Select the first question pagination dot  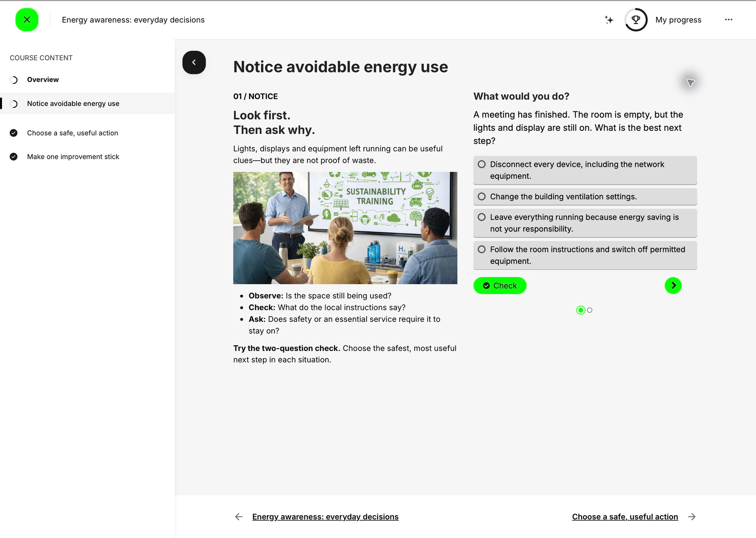point(580,310)
